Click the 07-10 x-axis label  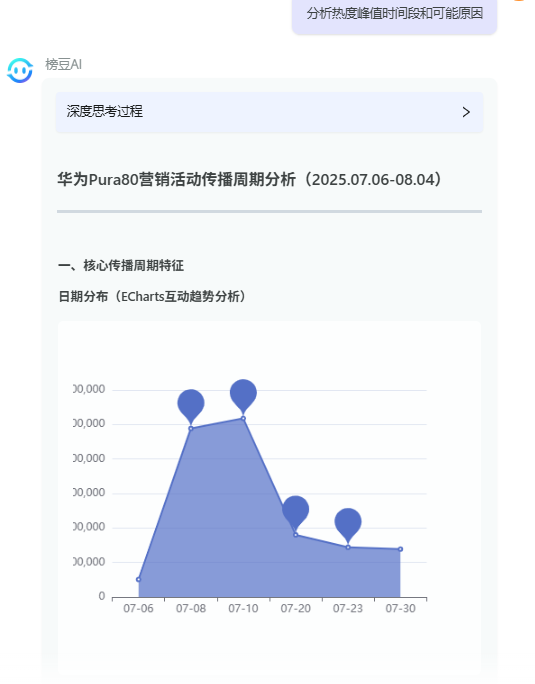click(243, 609)
